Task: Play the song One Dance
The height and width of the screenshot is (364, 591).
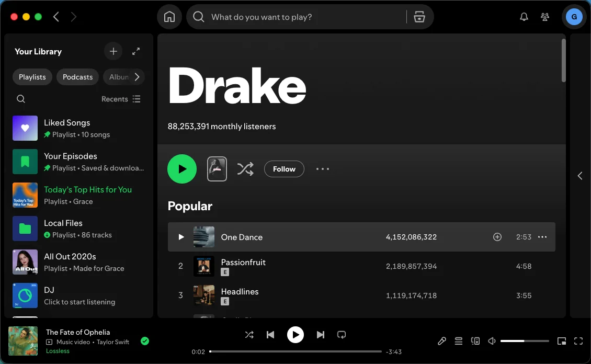Action: (x=181, y=237)
